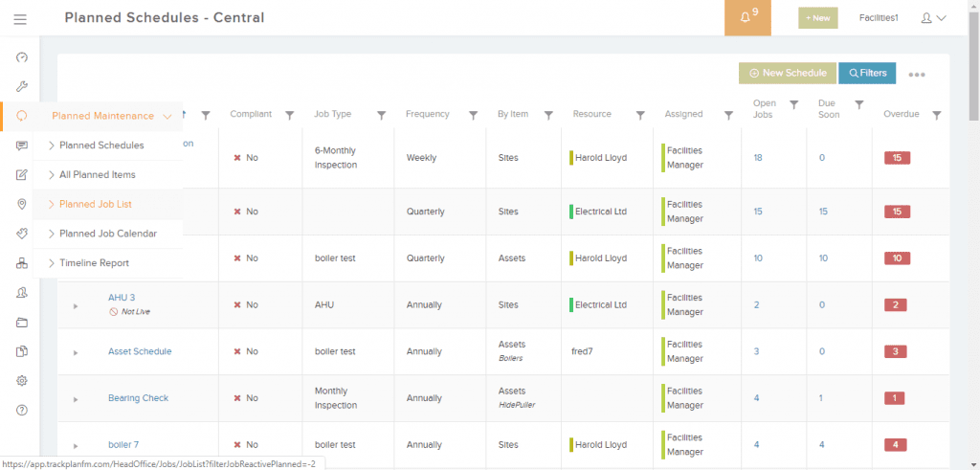Image resolution: width=980 pixels, height=470 pixels.
Task: Filter the Assigned column
Action: click(728, 115)
